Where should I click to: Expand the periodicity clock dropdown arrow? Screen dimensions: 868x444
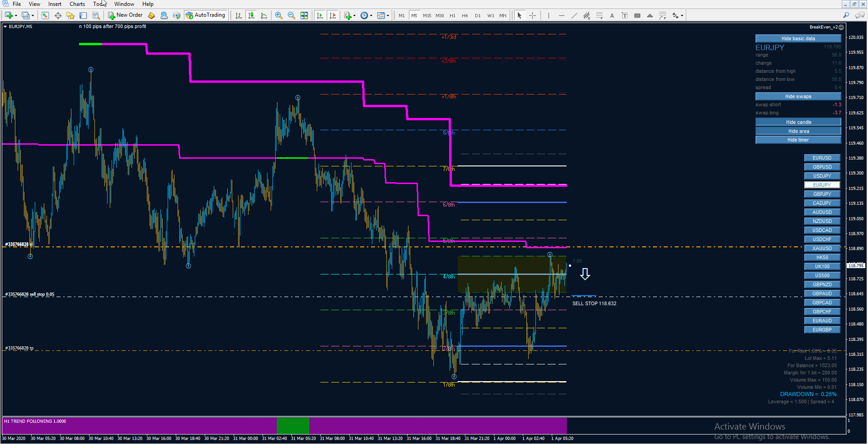[371, 15]
